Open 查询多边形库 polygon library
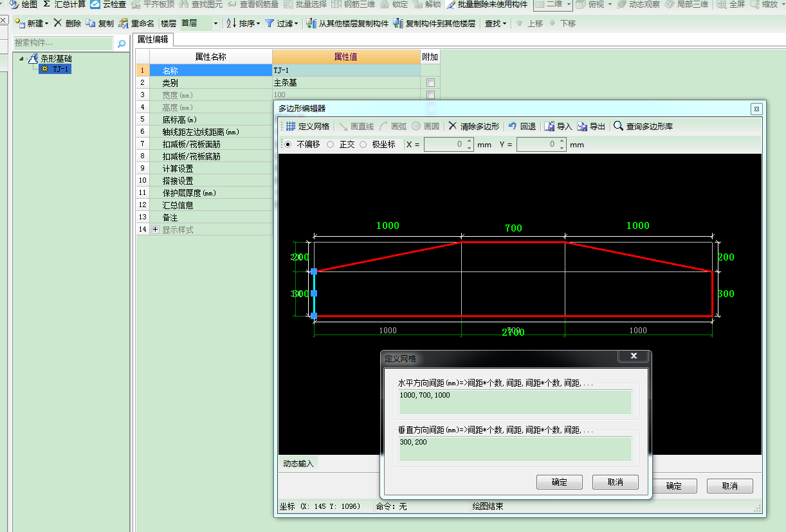 tap(643, 126)
